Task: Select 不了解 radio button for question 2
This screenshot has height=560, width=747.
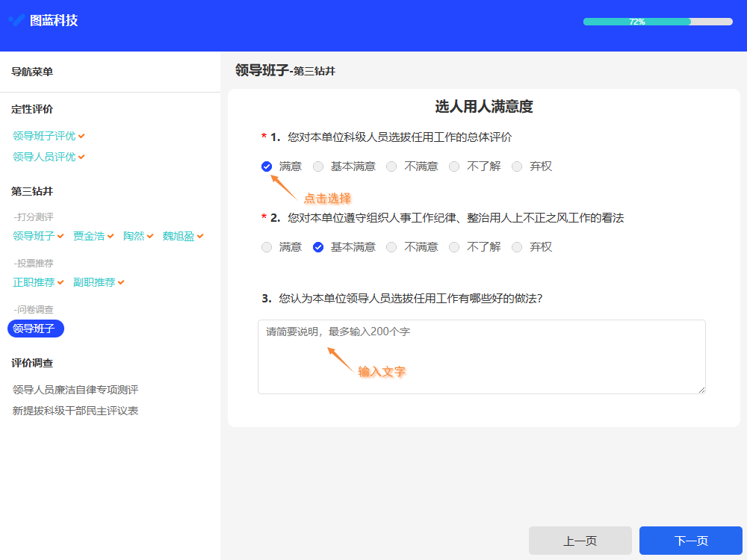Action: pyautogui.click(x=454, y=246)
